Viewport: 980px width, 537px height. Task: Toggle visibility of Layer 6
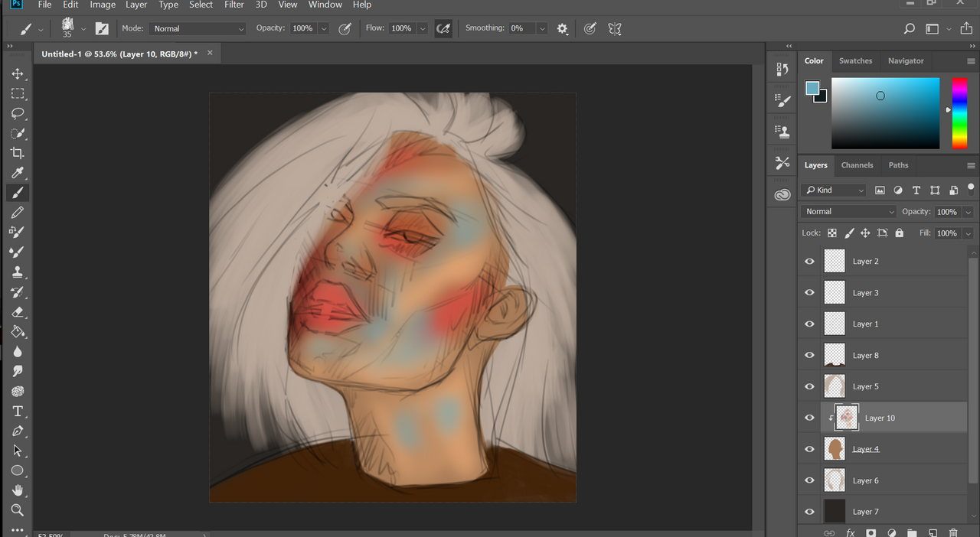809,481
